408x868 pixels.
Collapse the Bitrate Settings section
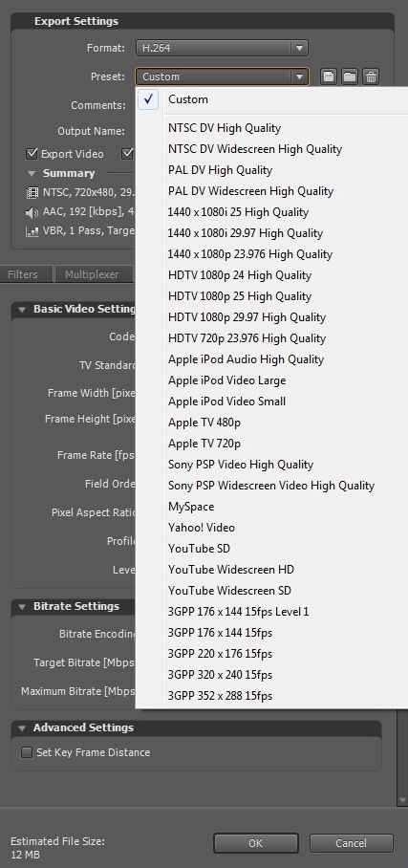pyautogui.click(x=22, y=607)
